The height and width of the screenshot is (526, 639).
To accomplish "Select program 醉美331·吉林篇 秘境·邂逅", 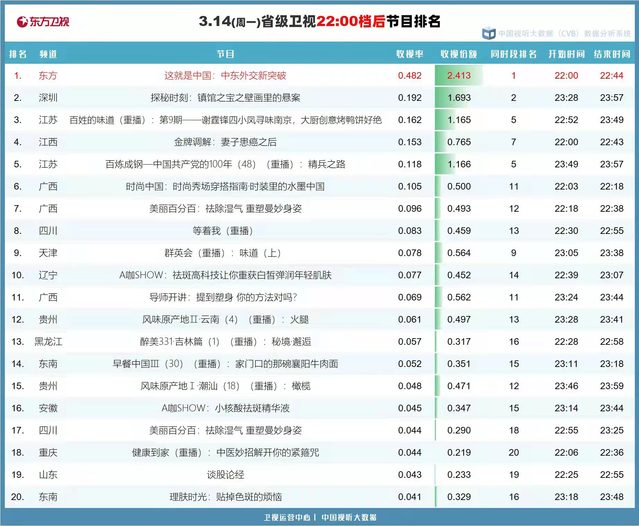I will [225, 341].
